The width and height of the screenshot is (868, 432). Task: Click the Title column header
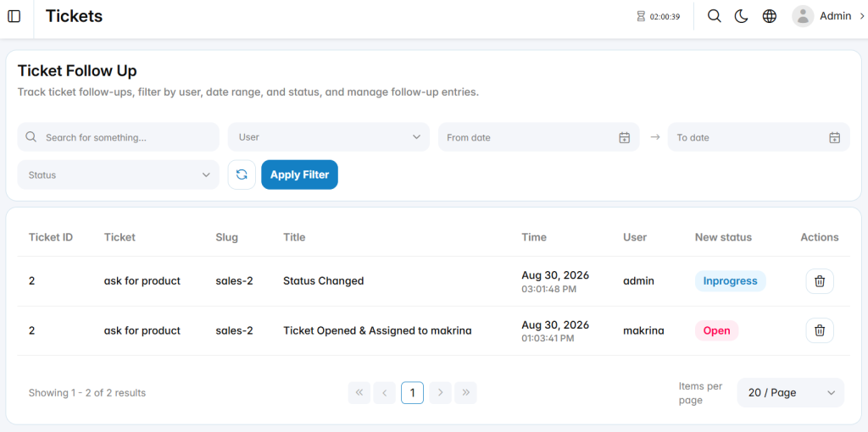pos(294,237)
